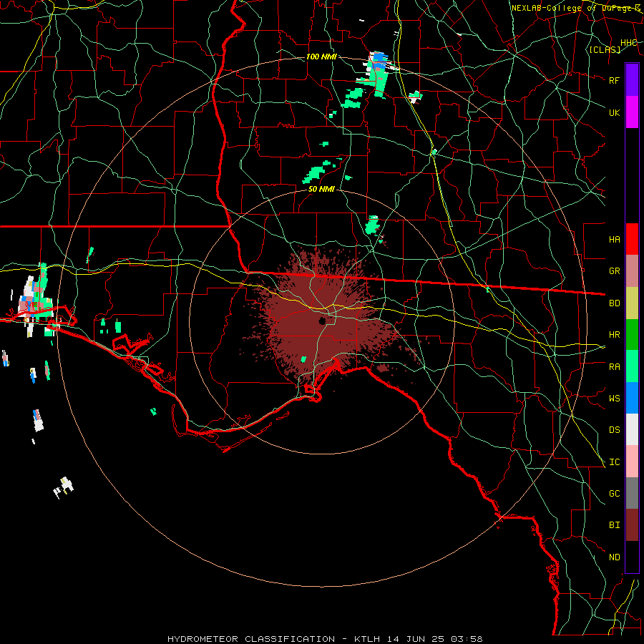Viewport: 644px width, 644px height.
Task: Pick the RA light green legend swatch
Action: (632, 366)
